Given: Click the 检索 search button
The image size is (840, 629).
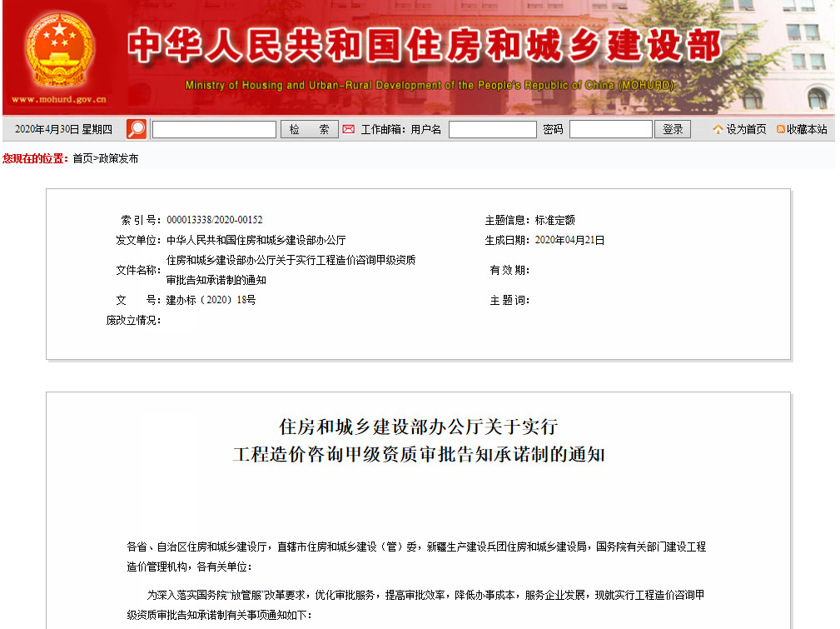Looking at the screenshot, I should (x=308, y=129).
